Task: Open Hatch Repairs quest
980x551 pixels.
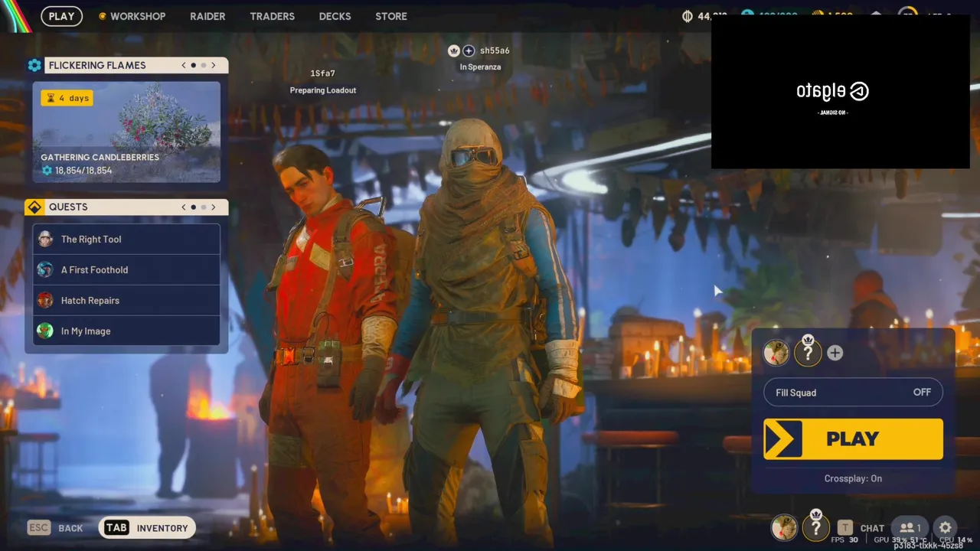Action: (x=126, y=300)
